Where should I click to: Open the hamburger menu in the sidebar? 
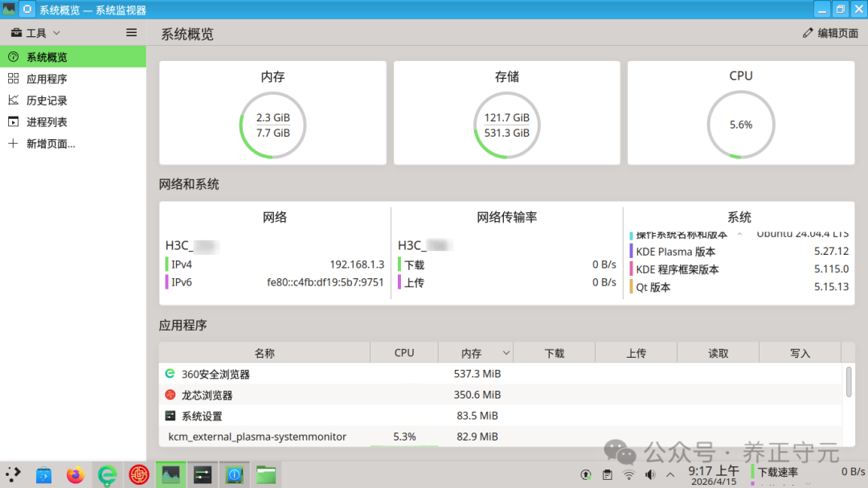click(x=131, y=33)
